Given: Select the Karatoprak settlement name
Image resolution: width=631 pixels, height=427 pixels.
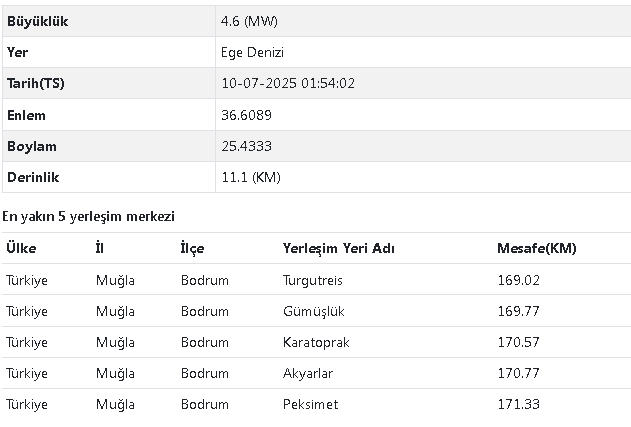Looking at the screenshot, I should pyautogui.click(x=316, y=342).
